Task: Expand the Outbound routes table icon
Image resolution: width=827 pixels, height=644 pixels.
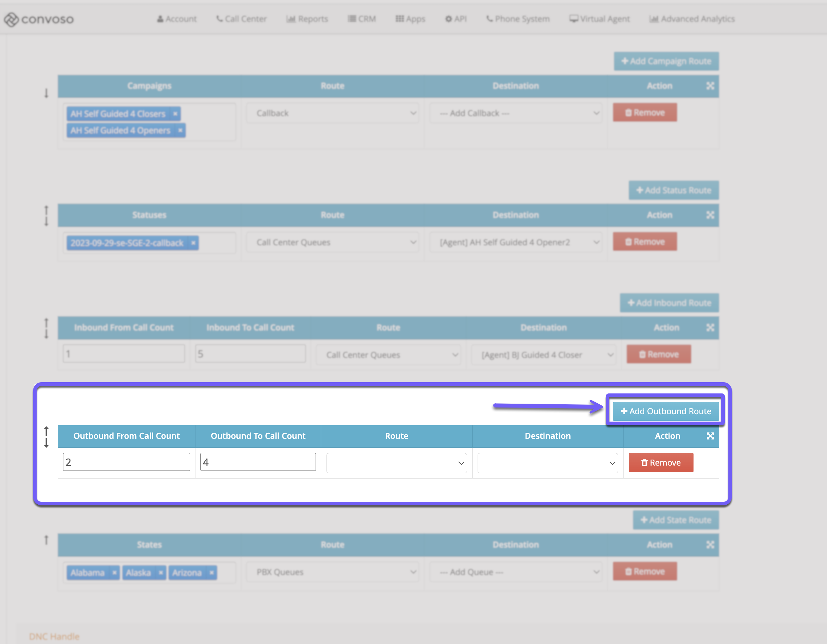Action: click(x=710, y=436)
